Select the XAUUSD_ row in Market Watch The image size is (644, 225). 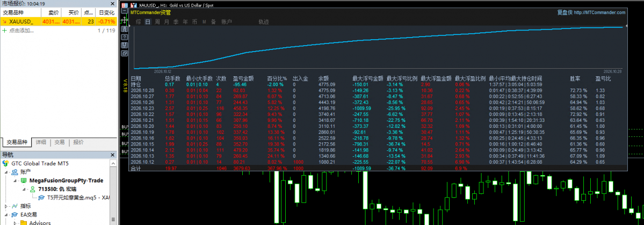click(x=59, y=21)
